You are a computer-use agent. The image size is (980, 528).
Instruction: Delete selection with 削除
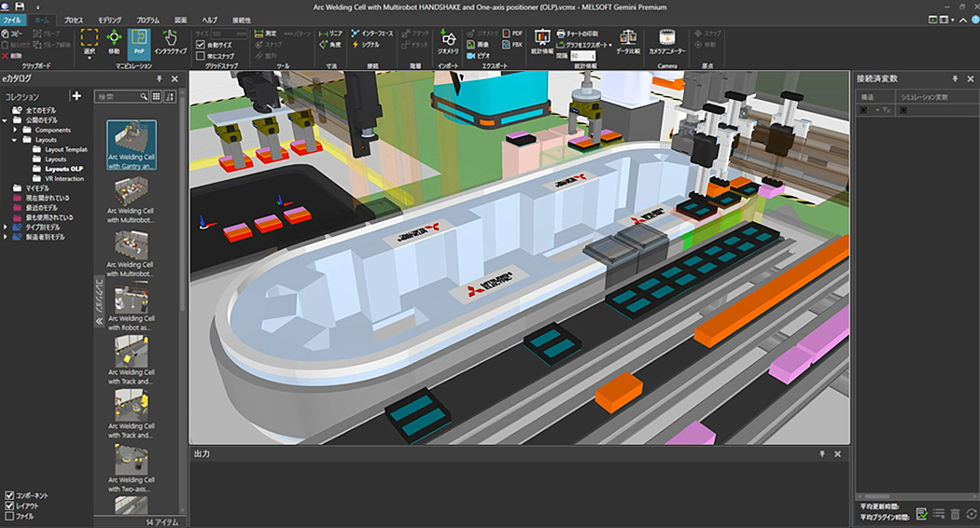pos(12,56)
